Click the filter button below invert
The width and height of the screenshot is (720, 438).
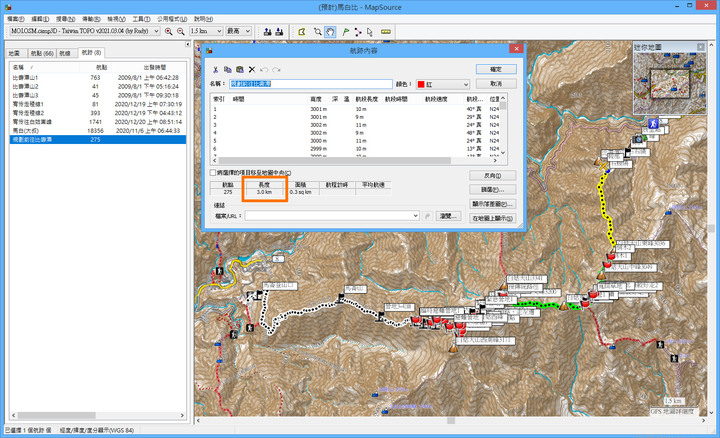click(492, 190)
